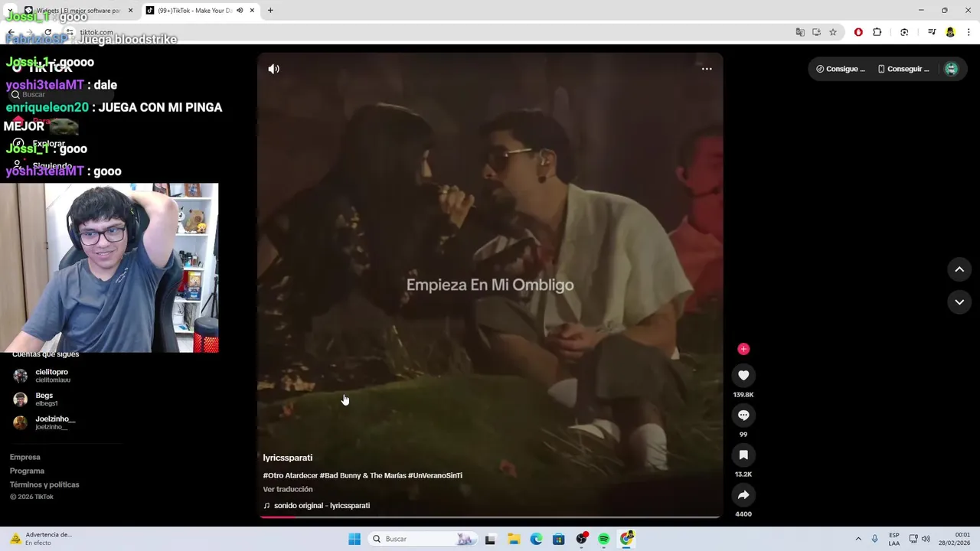Open OBS Studio from the taskbar
This screenshot has width=980, height=551.
coord(582,539)
